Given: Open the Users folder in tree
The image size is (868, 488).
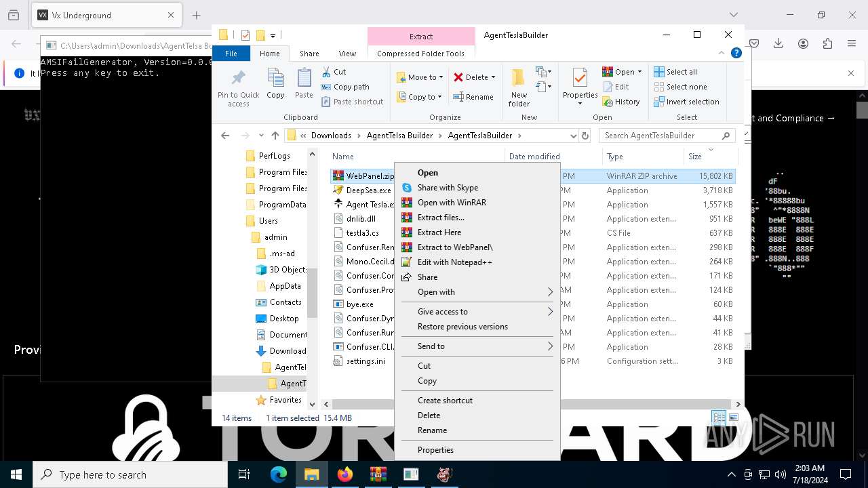Looking at the screenshot, I should tap(269, 221).
